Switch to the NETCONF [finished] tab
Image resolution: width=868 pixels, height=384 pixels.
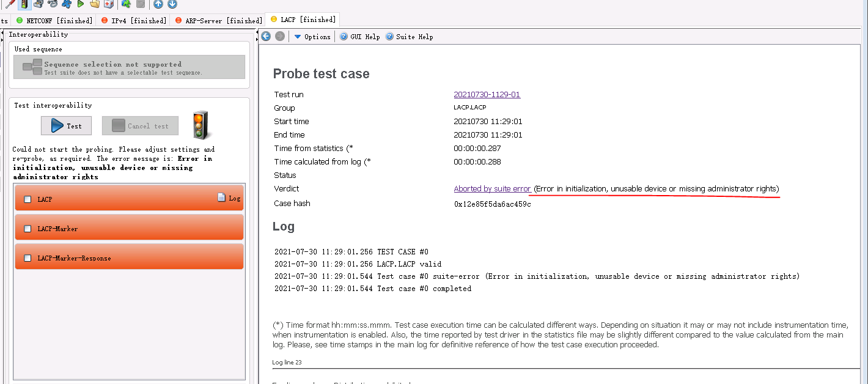(x=54, y=20)
